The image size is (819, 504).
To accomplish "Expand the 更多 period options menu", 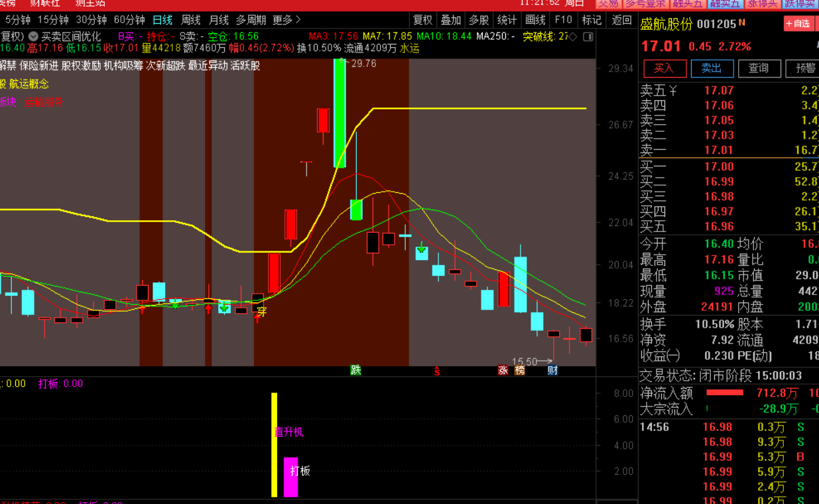I will pyautogui.click(x=286, y=20).
